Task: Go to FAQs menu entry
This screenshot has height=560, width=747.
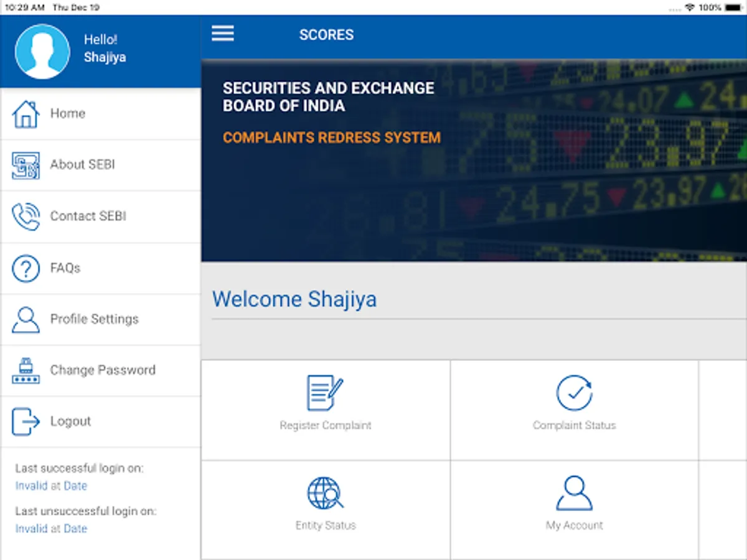Action: tap(100, 268)
